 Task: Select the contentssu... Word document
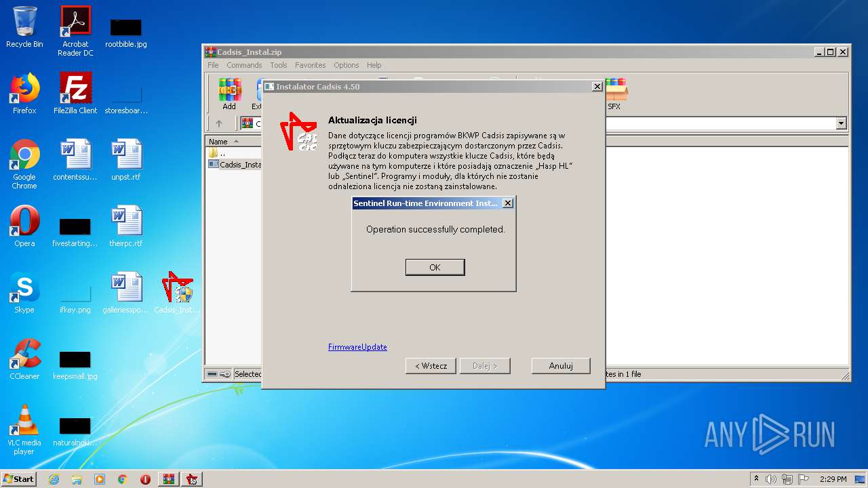[x=75, y=160]
